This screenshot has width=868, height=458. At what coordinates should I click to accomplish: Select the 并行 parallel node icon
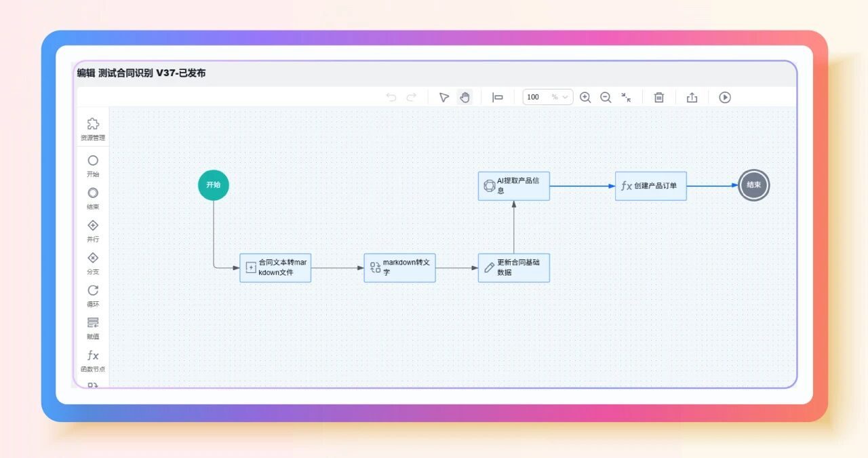point(93,226)
